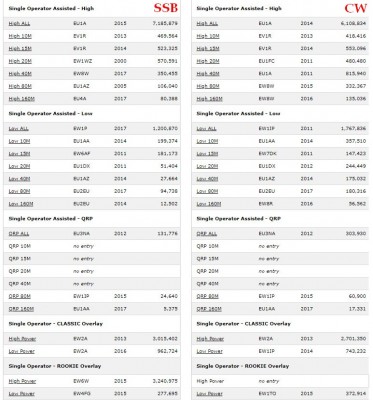This screenshot has width=373, height=400.
Task: Open SSB QRP 80M record link
Action: tap(20, 296)
